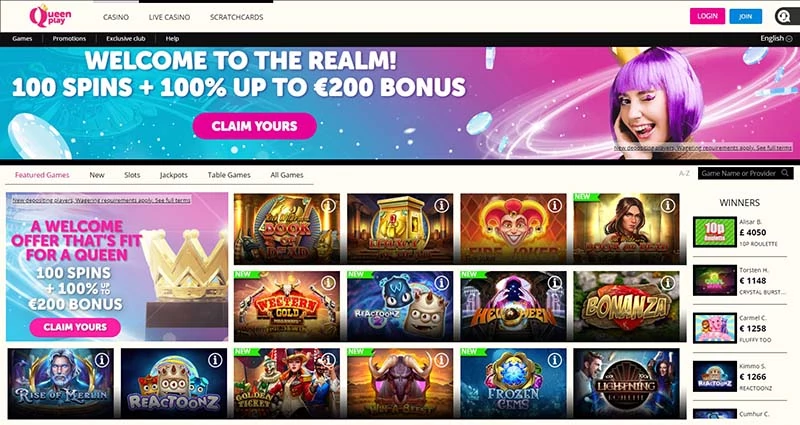Open info icon on Book of Dead tile
The width and height of the screenshot is (800, 425).
(x=328, y=205)
